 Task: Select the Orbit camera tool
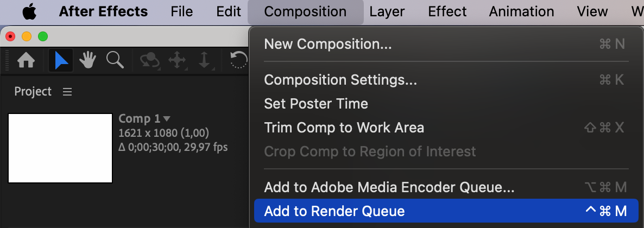pos(149,60)
